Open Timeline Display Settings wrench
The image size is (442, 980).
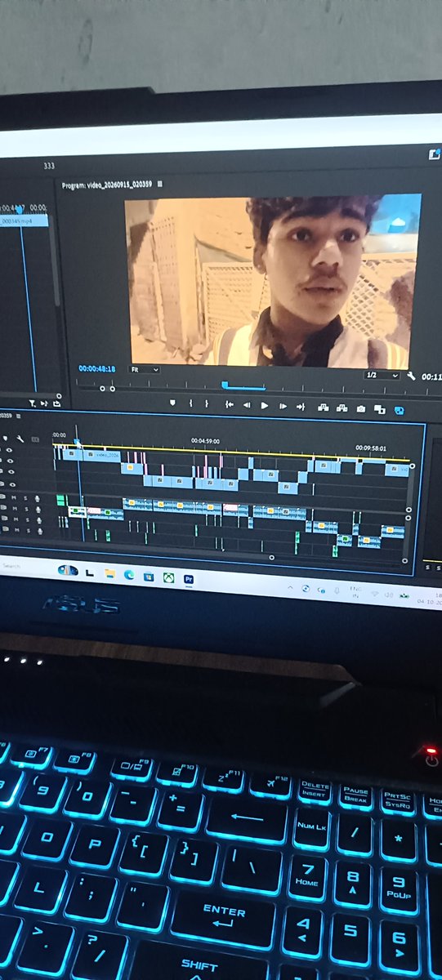[x=20, y=439]
